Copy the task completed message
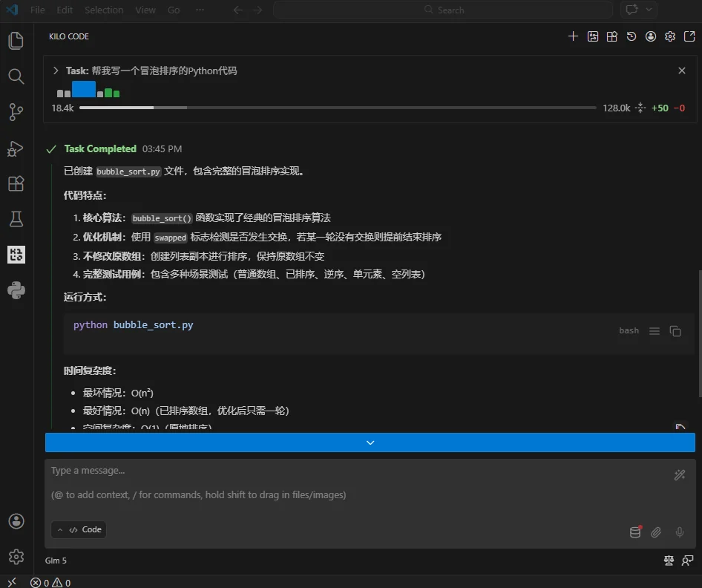Image resolution: width=702 pixels, height=588 pixels. coord(680,426)
